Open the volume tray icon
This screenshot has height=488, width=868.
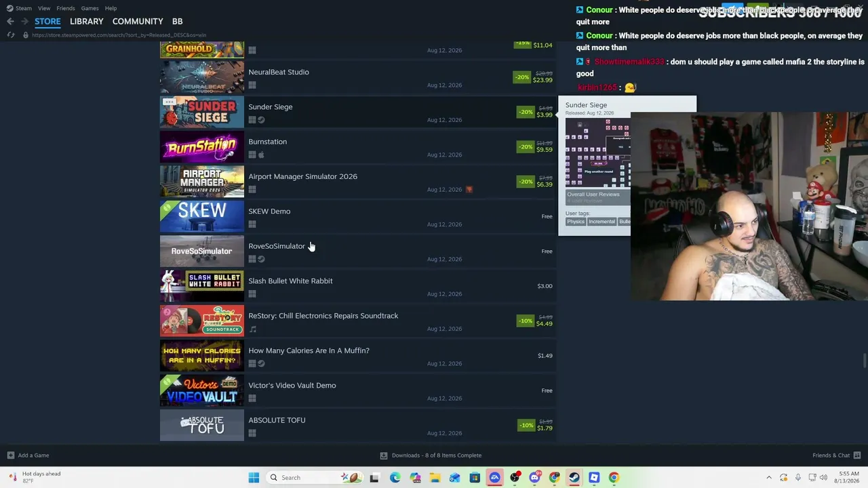coord(824,478)
